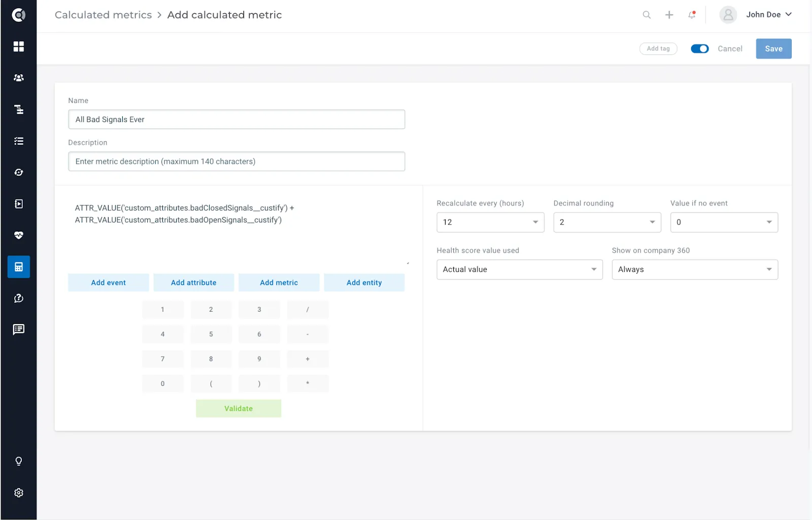
Task: Click the formula text area
Action: click(239, 231)
